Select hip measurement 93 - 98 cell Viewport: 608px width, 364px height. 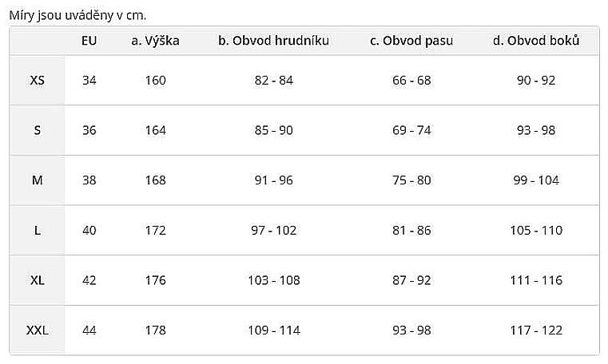pos(536,130)
